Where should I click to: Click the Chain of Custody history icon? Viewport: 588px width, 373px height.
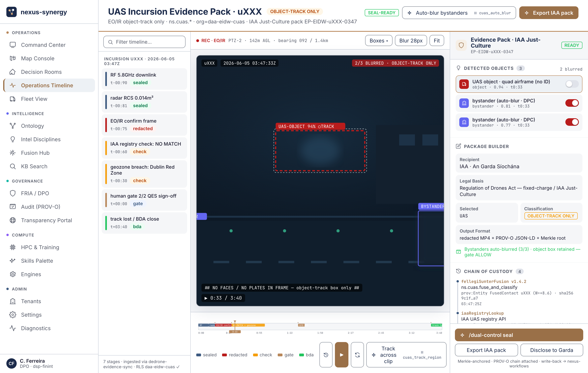[x=458, y=271]
